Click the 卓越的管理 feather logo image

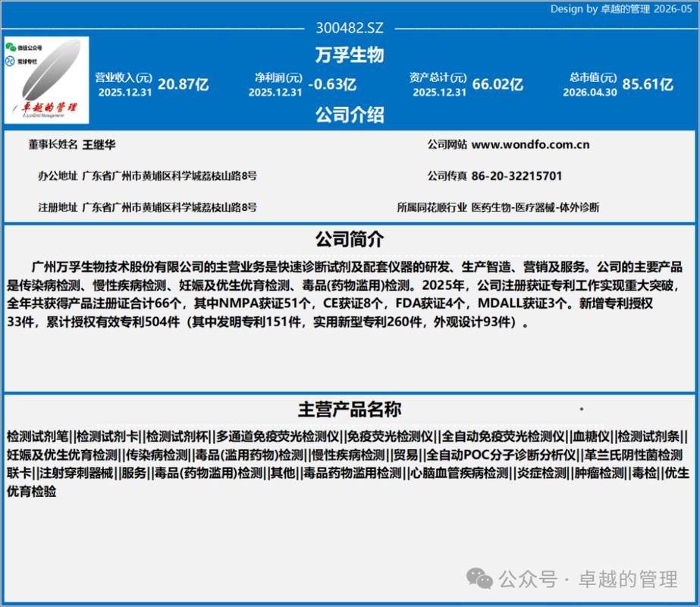(46, 80)
